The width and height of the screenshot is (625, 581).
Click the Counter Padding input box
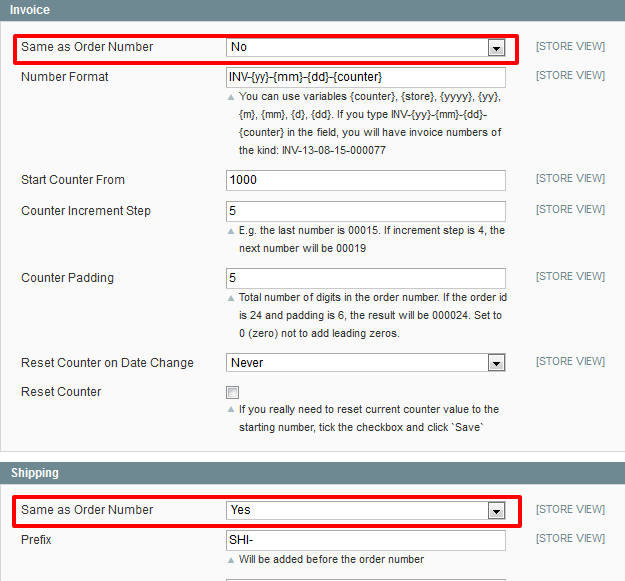point(366,277)
